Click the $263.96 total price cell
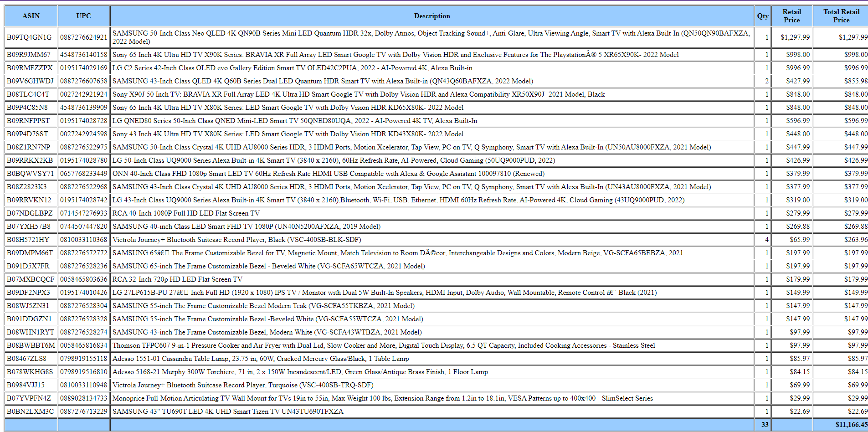The image size is (868, 432). (841, 240)
